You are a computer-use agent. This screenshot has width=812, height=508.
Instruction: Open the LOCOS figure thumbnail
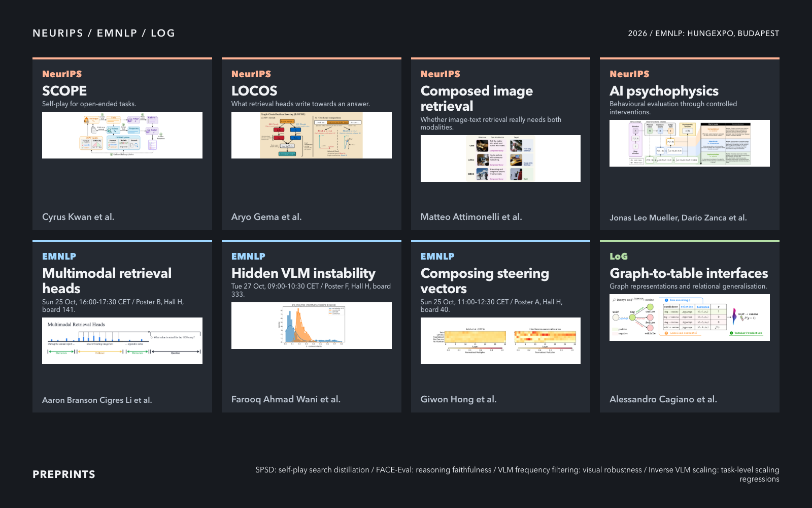tap(312, 135)
